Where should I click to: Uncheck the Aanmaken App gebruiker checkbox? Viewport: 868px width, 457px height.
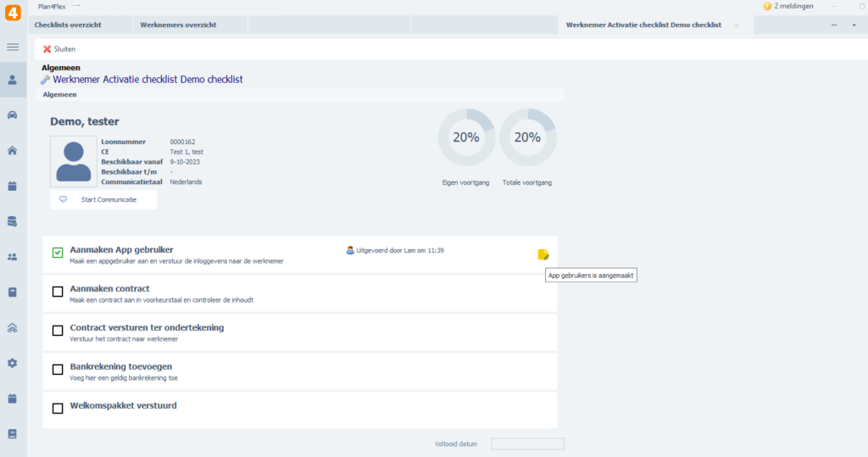click(58, 253)
